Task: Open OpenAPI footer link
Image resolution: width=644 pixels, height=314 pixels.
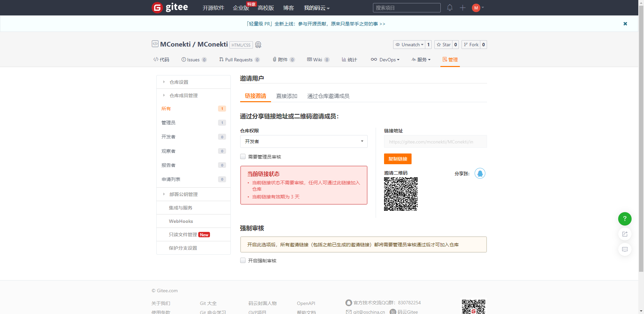Action: pos(306,303)
